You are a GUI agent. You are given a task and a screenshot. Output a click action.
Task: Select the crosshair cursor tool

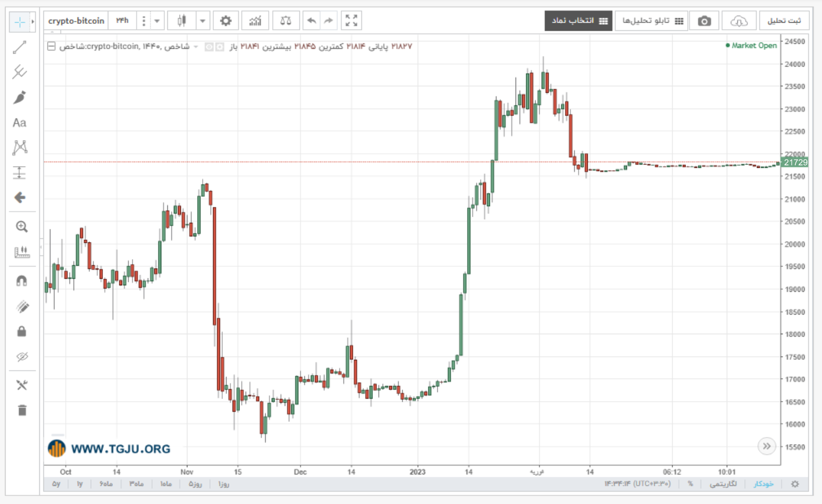pyautogui.click(x=20, y=22)
